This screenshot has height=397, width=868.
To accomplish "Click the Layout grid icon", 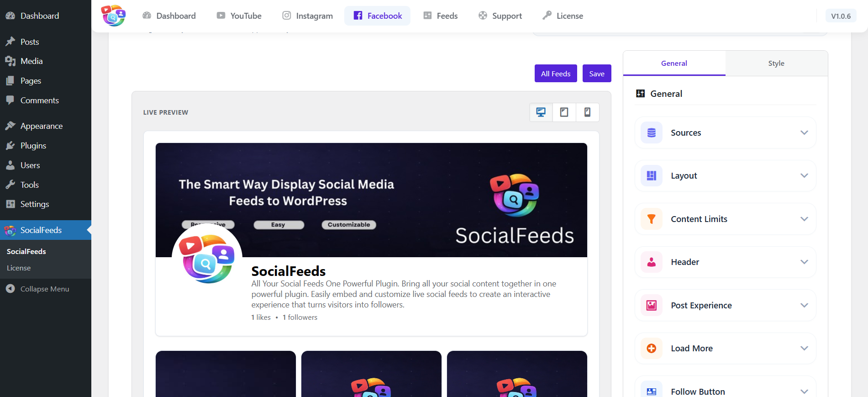I will pyautogui.click(x=652, y=175).
